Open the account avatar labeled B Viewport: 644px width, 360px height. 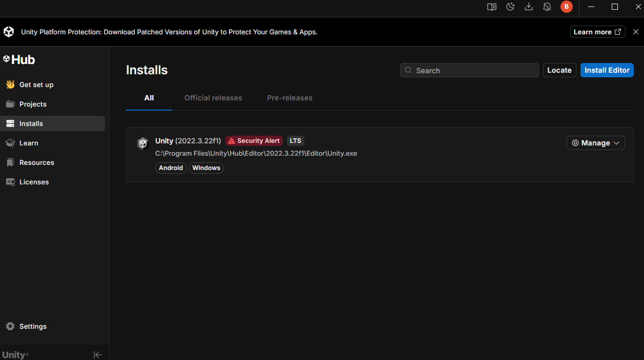566,7
